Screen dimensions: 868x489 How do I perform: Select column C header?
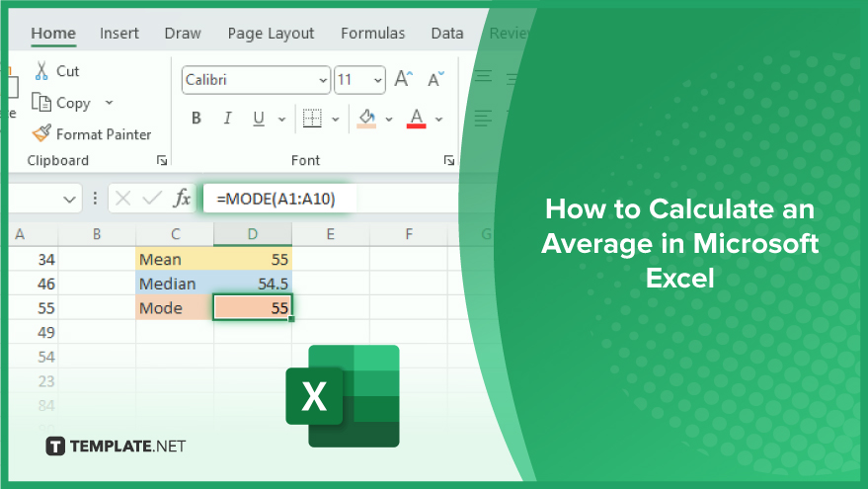tap(175, 234)
